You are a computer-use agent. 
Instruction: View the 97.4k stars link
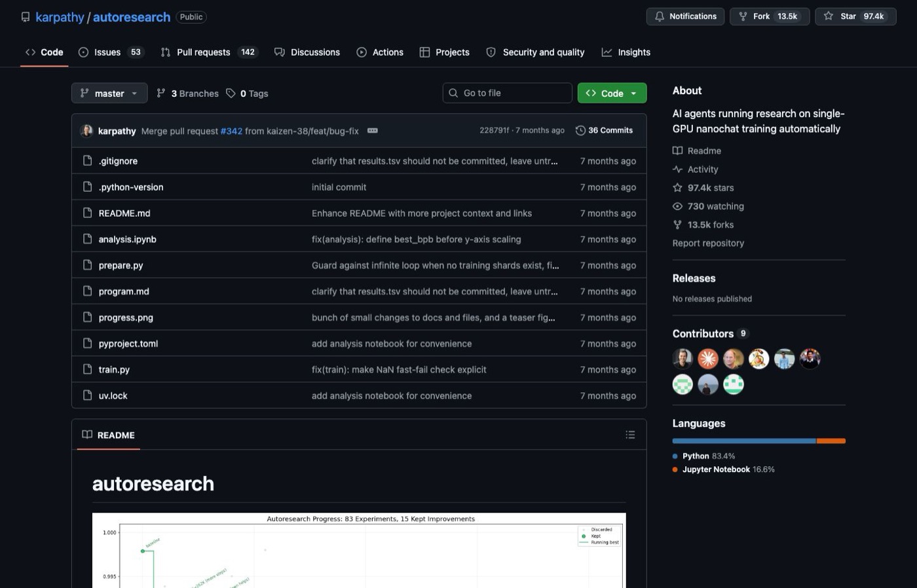[703, 188]
